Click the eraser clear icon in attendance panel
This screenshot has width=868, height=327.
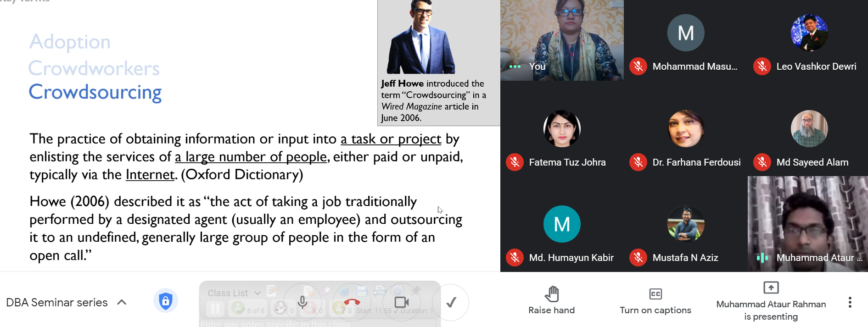(x=326, y=290)
